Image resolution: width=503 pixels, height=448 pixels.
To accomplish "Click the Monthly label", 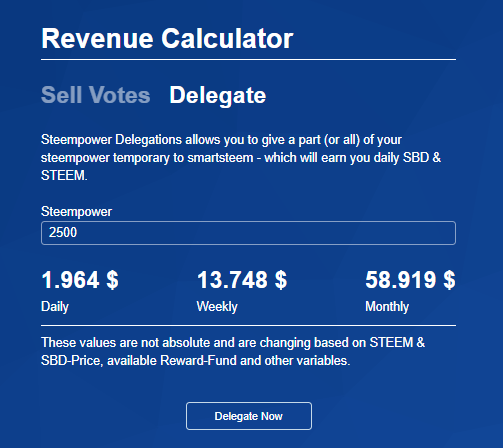I will tap(387, 307).
